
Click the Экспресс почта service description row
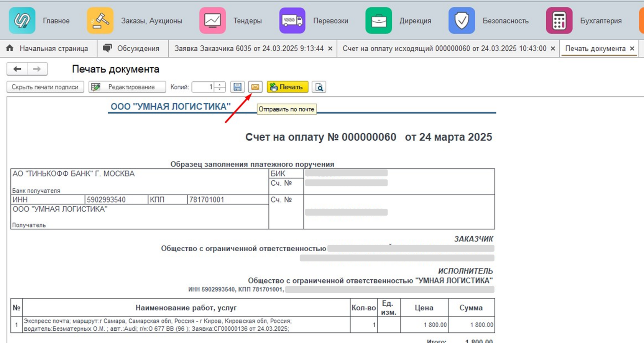186,325
